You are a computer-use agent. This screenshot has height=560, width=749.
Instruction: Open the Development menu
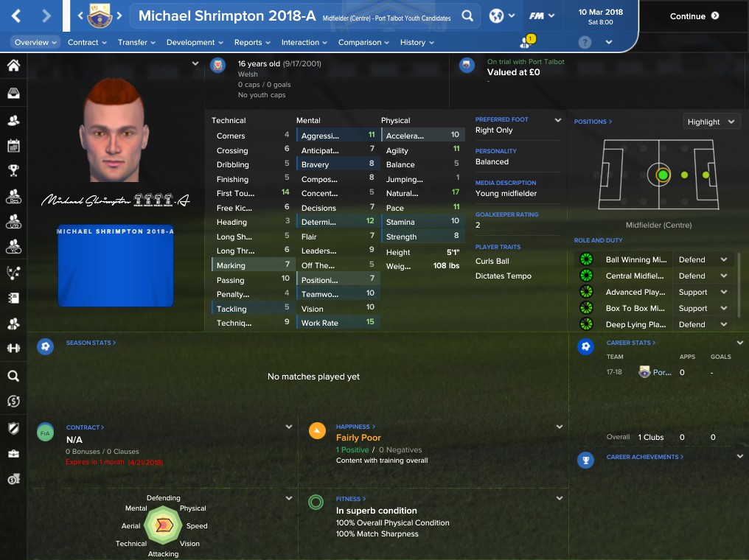[x=195, y=43]
